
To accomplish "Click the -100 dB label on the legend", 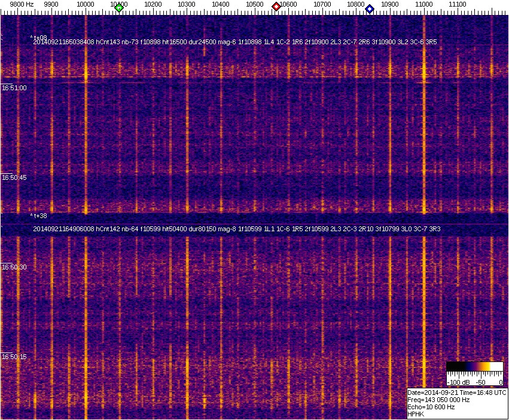I will pyautogui.click(x=459, y=382).
